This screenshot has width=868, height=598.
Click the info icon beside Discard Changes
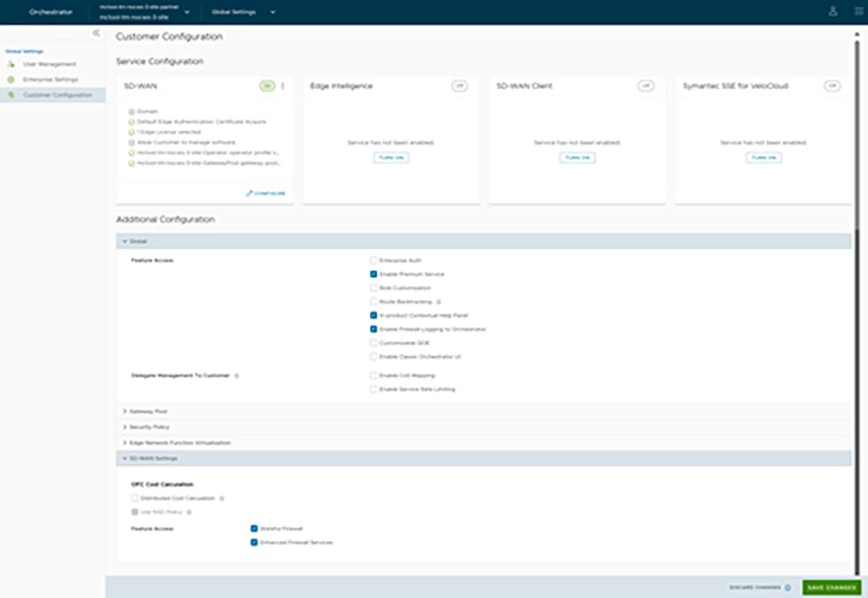[x=788, y=587]
